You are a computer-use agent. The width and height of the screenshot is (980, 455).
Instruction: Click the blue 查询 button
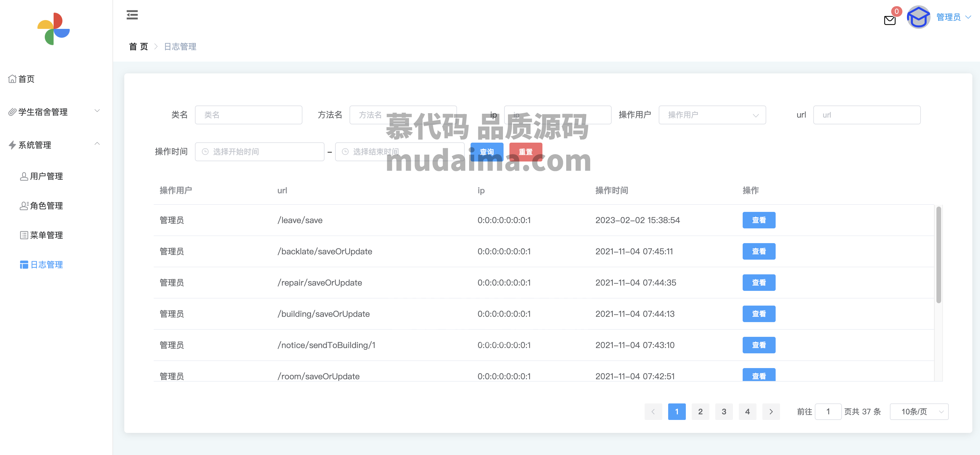486,152
